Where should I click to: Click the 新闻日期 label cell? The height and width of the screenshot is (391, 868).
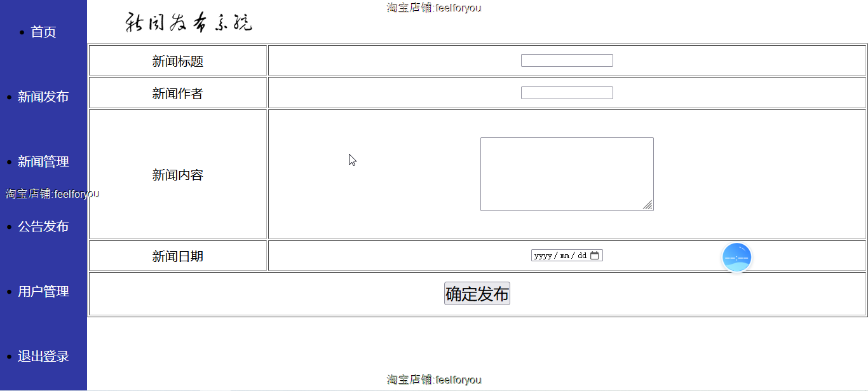pyautogui.click(x=178, y=256)
